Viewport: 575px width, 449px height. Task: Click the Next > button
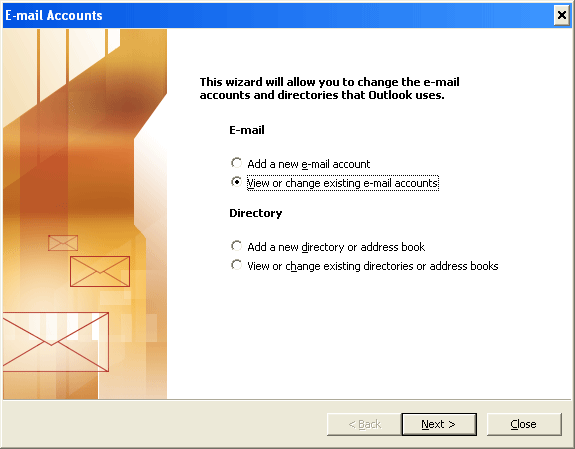point(439,424)
